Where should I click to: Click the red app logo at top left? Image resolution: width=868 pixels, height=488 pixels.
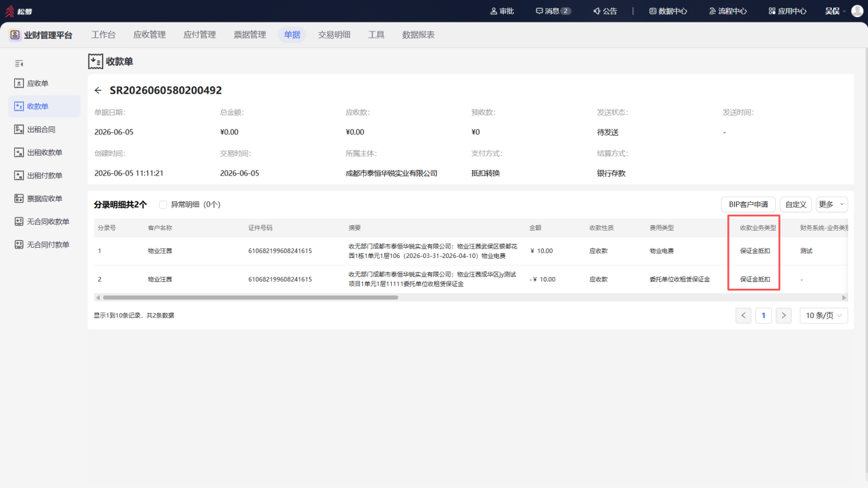point(10,11)
